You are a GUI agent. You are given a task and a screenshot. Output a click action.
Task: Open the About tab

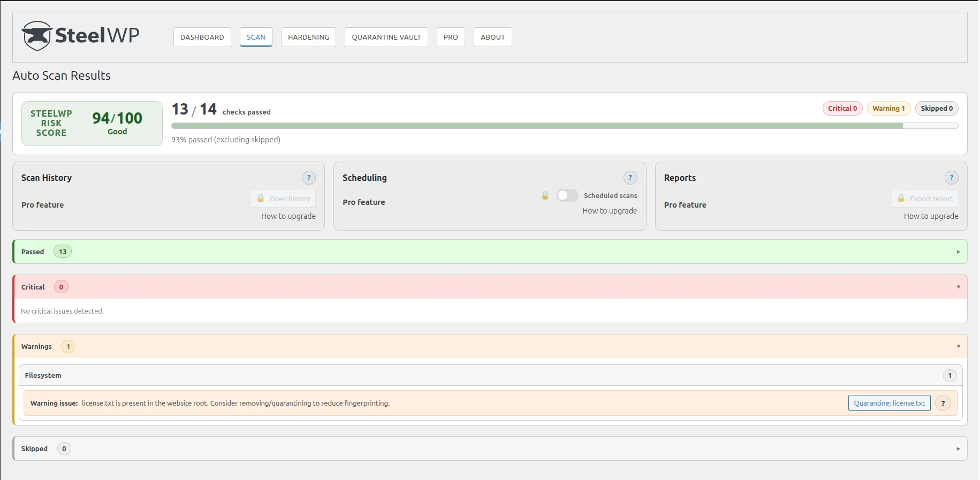pos(493,37)
